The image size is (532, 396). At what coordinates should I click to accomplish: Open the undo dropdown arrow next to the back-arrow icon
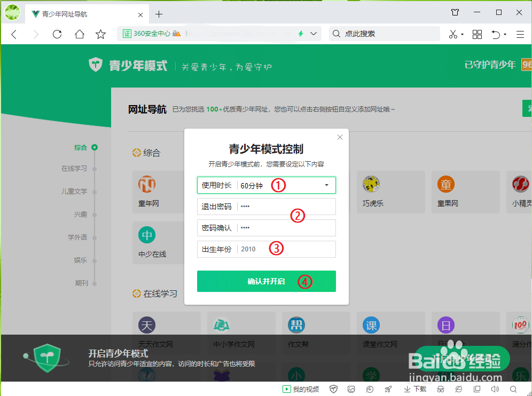505,34
